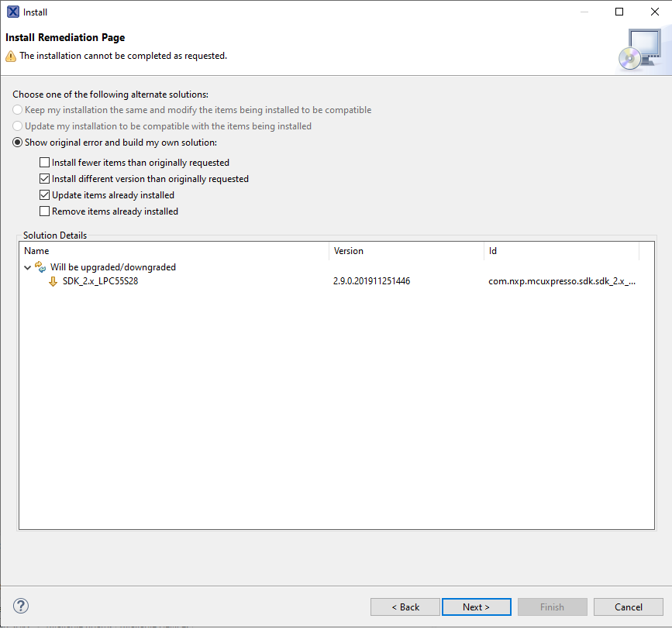The width and height of the screenshot is (672, 629).
Task: Click the Version column header
Action: (x=348, y=251)
